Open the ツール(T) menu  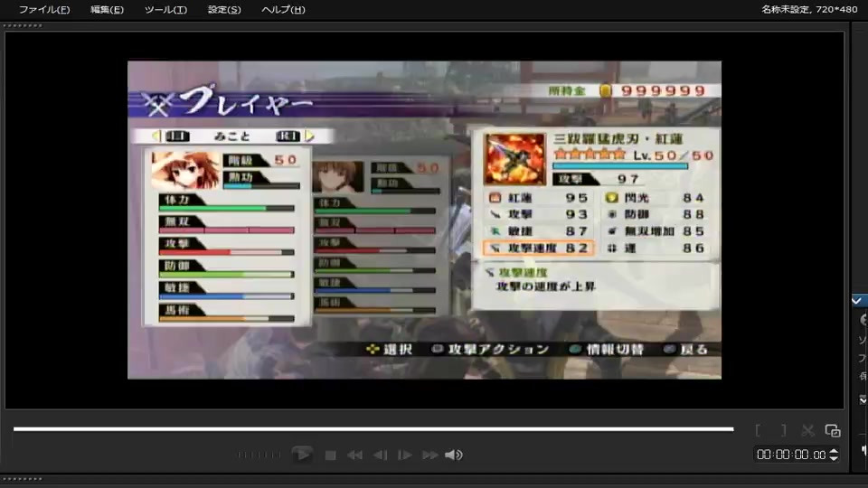165,9
